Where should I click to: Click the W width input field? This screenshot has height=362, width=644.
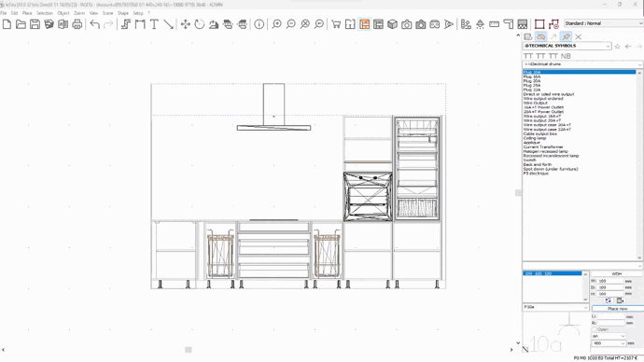[610, 281]
